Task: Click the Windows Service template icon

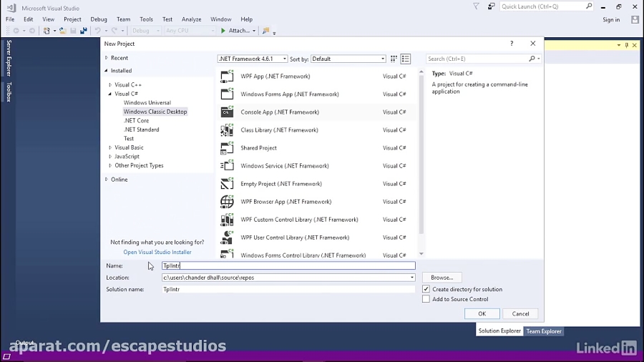Action: point(227,166)
